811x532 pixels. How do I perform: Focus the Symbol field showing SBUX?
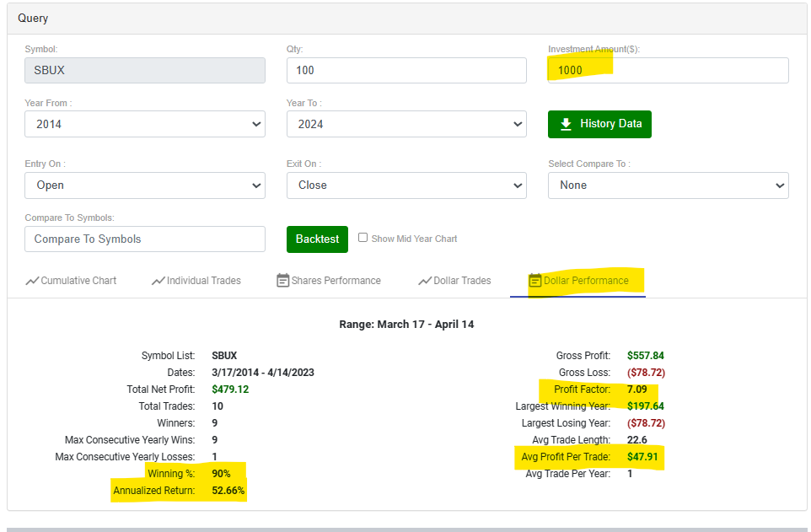pos(145,70)
